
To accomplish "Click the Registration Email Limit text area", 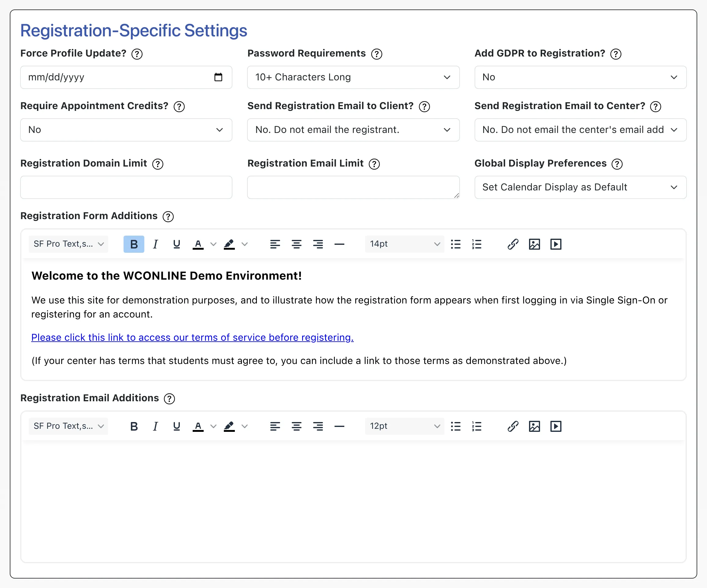I will click(353, 187).
